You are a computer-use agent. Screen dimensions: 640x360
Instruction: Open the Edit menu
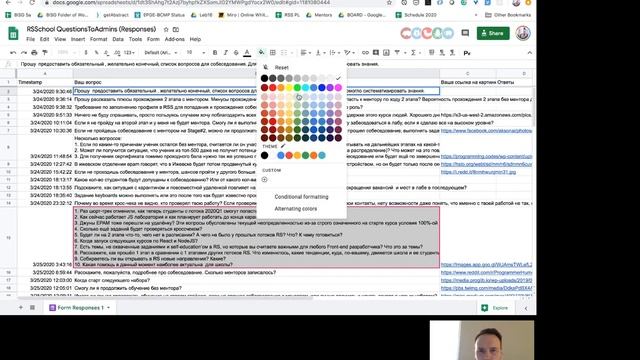[x=44, y=39]
